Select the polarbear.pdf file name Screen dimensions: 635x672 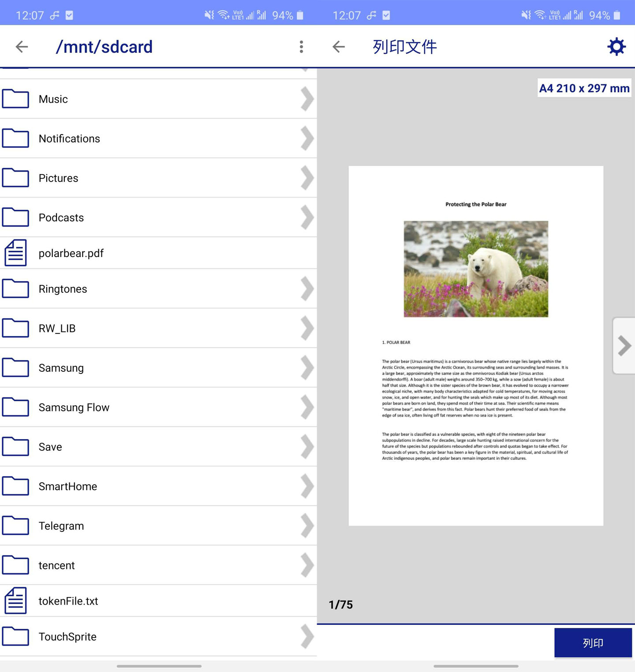point(71,253)
